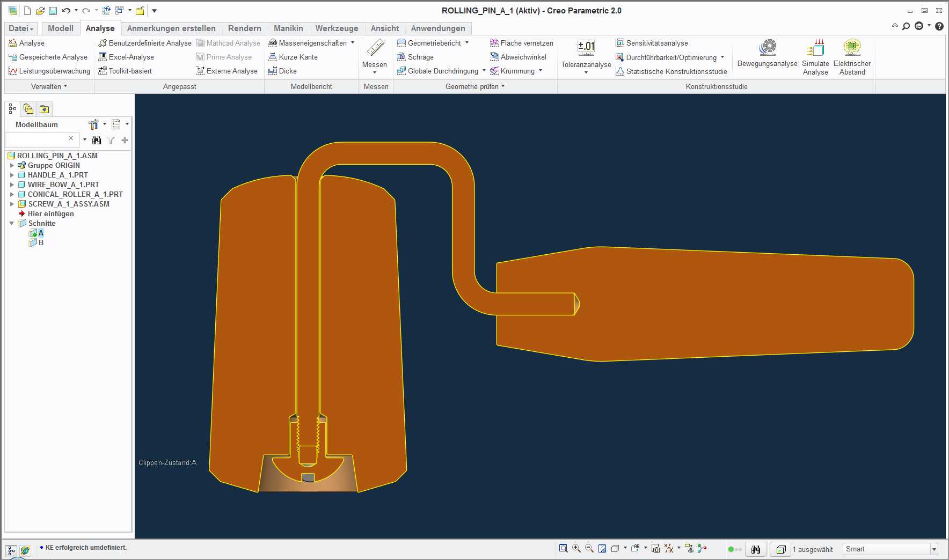Viewport: 949px width, 560px height.
Task: Collapse the Schnitte tree node
Action: click(x=12, y=223)
